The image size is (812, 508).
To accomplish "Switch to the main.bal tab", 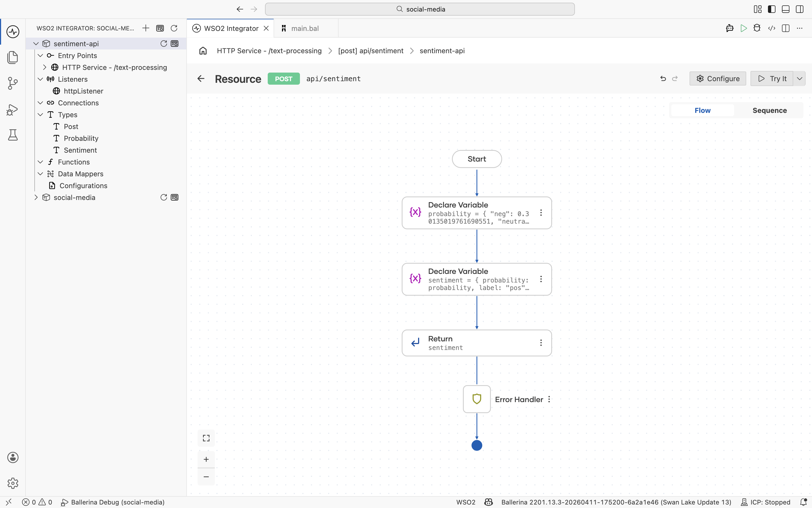I will [306, 28].
